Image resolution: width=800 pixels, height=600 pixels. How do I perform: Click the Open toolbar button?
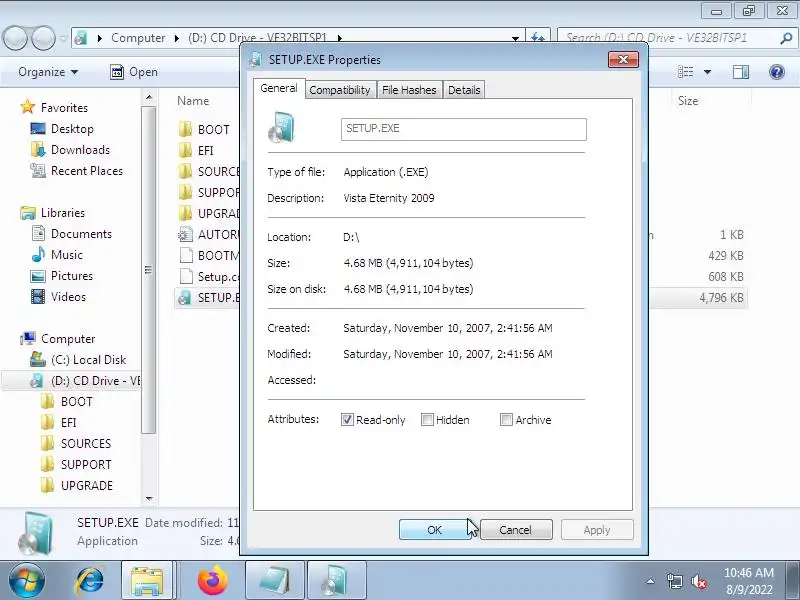pyautogui.click(x=134, y=72)
